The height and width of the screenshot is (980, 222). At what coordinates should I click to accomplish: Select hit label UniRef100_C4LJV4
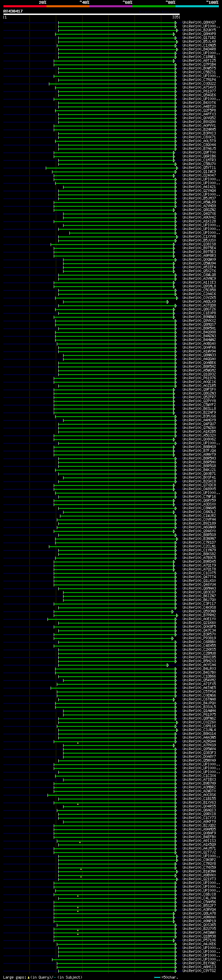pos(199,898)
